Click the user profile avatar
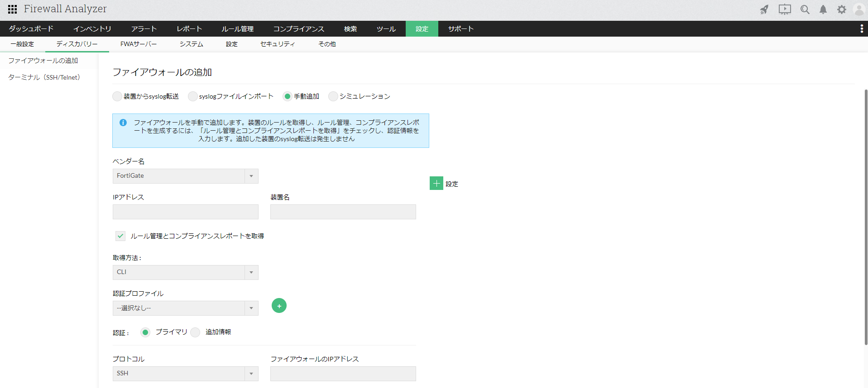This screenshot has width=868, height=388. pos(858,9)
